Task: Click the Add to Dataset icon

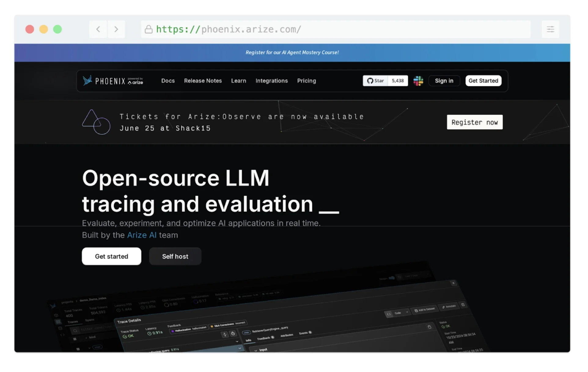Action: pos(416,310)
